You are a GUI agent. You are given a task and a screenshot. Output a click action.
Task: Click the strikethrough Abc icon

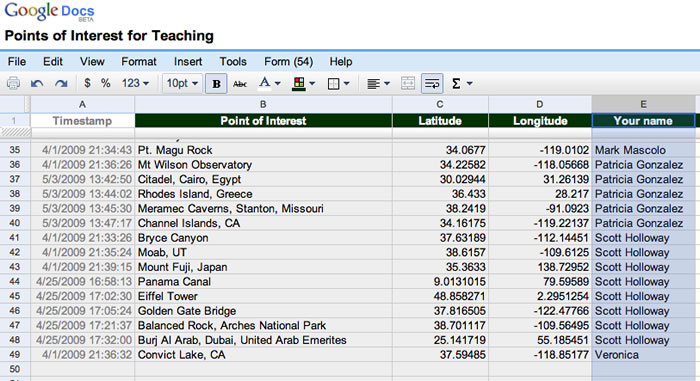(x=240, y=84)
